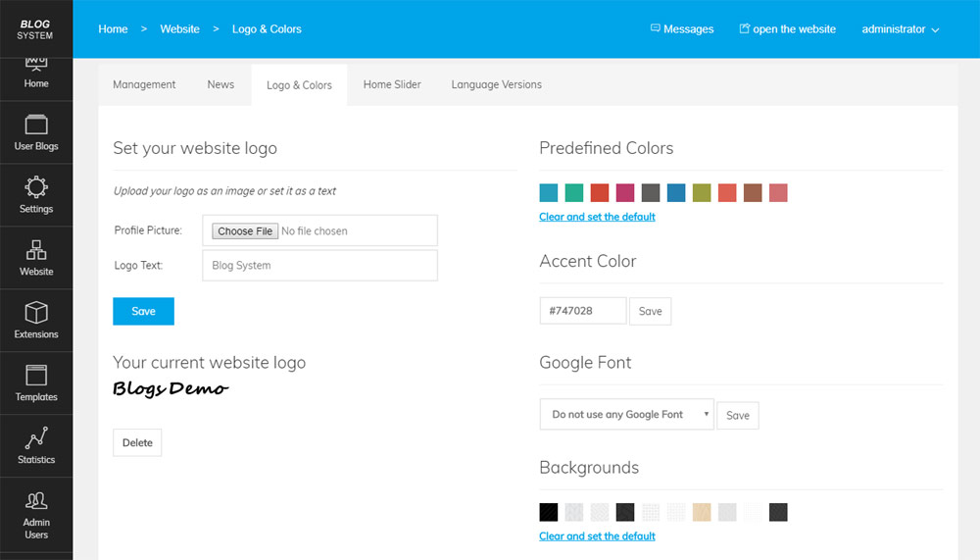The image size is (980, 560).
Task: Switch to the Language Versions tab
Action: (496, 84)
